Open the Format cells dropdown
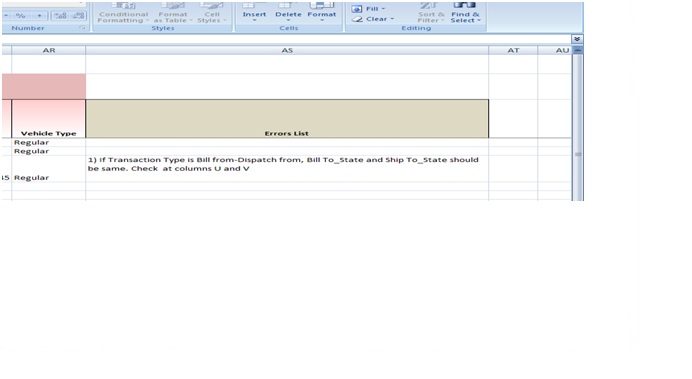The width and height of the screenshot is (692, 379). (322, 12)
